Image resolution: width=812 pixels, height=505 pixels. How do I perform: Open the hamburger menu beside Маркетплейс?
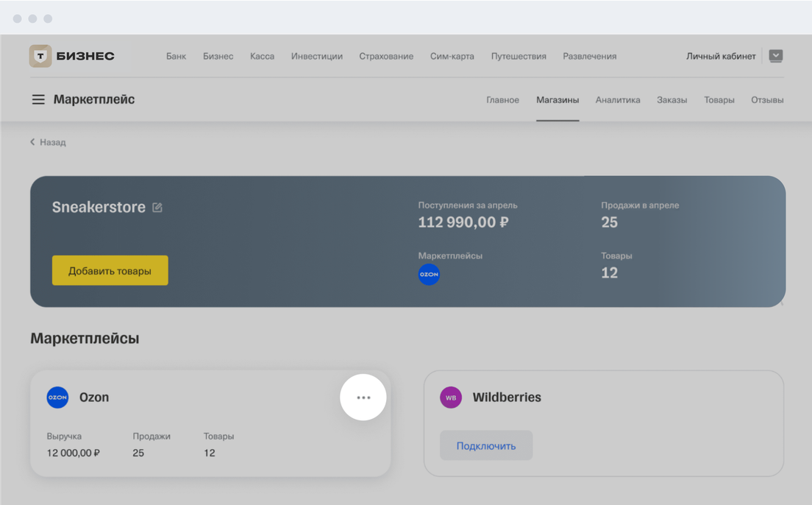38,99
